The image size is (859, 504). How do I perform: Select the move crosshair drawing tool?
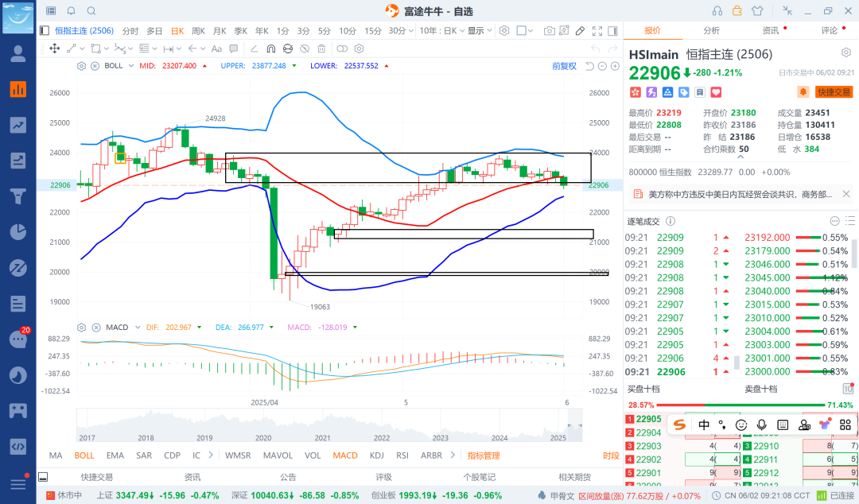55,48
